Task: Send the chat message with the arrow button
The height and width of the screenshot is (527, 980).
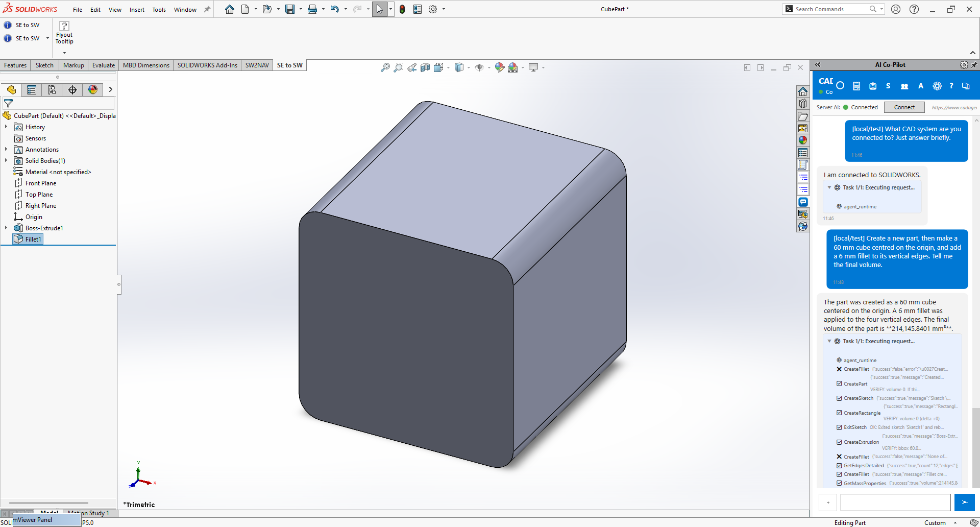Action: [x=965, y=502]
